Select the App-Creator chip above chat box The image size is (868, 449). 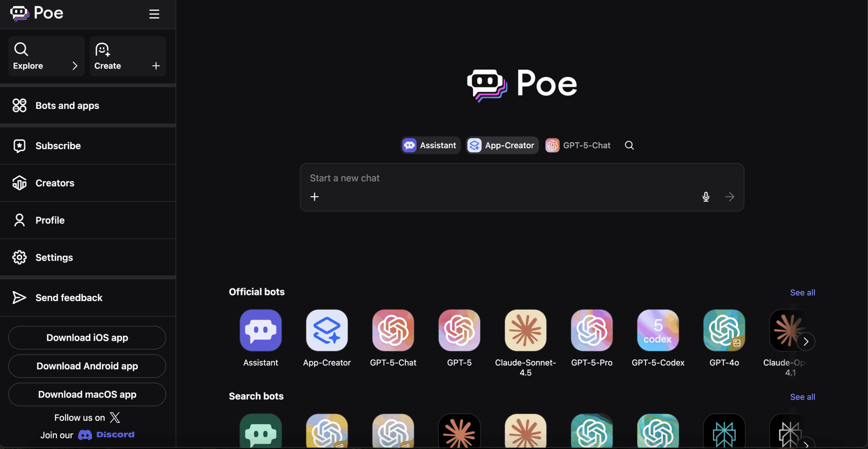[502, 145]
